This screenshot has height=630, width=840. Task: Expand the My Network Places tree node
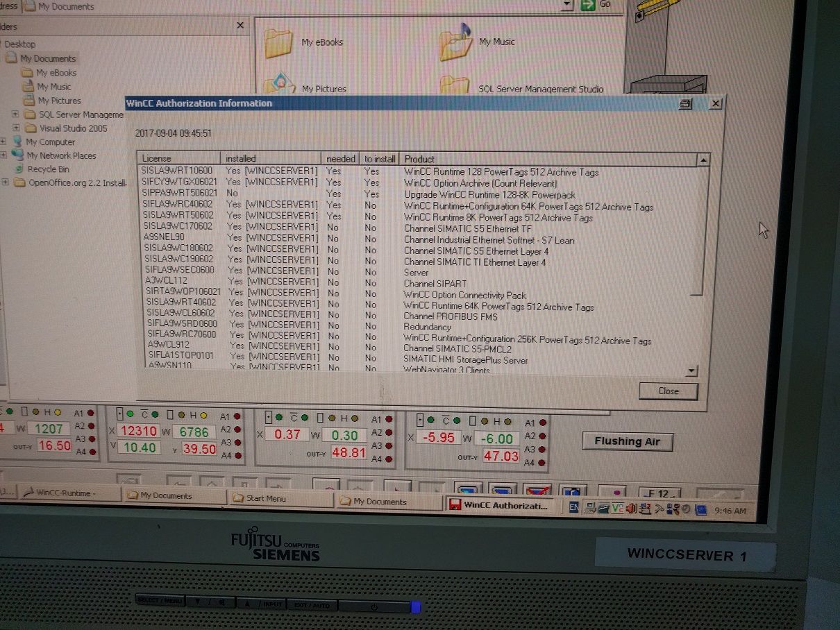point(3,155)
